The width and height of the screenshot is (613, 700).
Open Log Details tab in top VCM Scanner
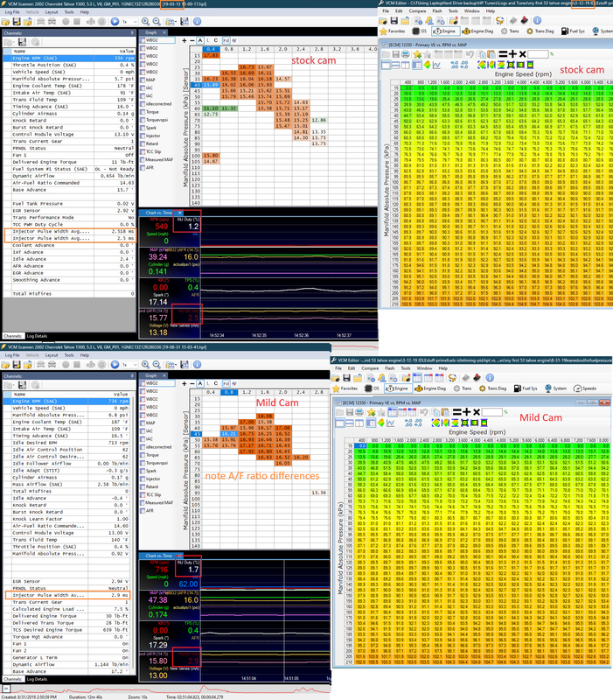pos(37,336)
